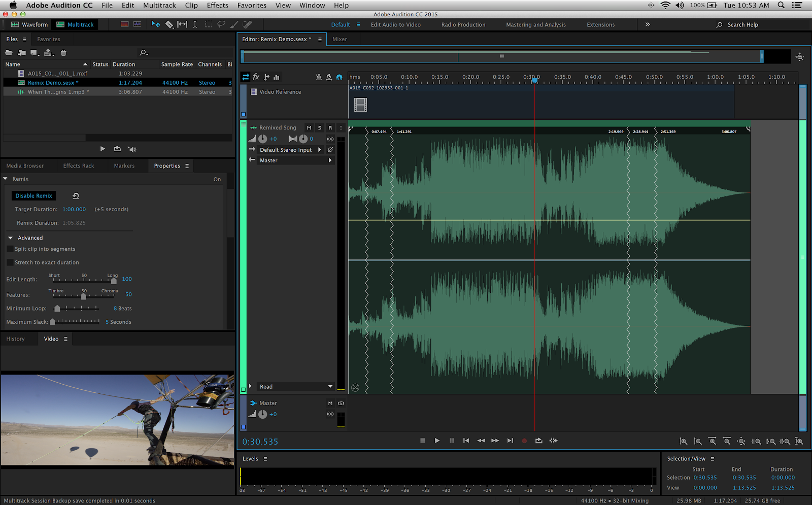812x505 pixels.
Task: Enable the Split clip into segments checkbox
Action: tap(10, 249)
